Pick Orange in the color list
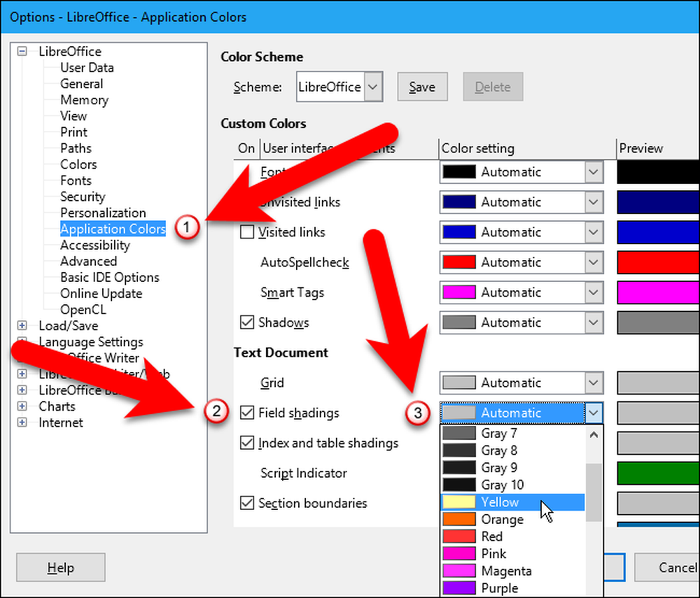 coord(513,520)
